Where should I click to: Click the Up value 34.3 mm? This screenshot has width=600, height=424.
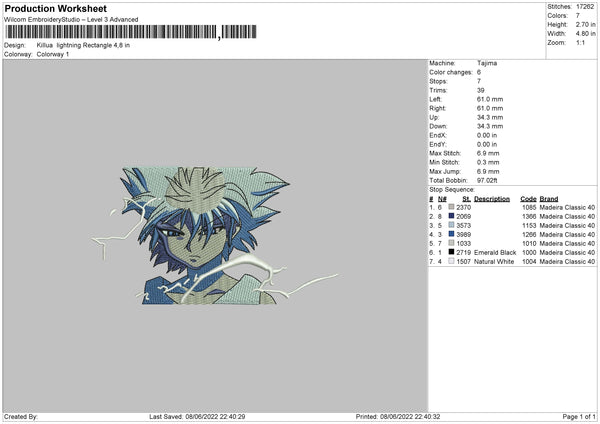[x=490, y=117]
